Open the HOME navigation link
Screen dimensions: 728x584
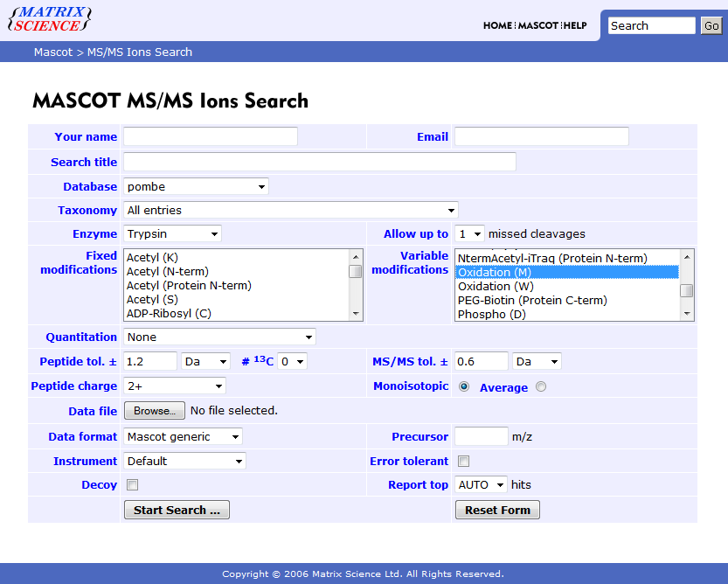pos(497,25)
